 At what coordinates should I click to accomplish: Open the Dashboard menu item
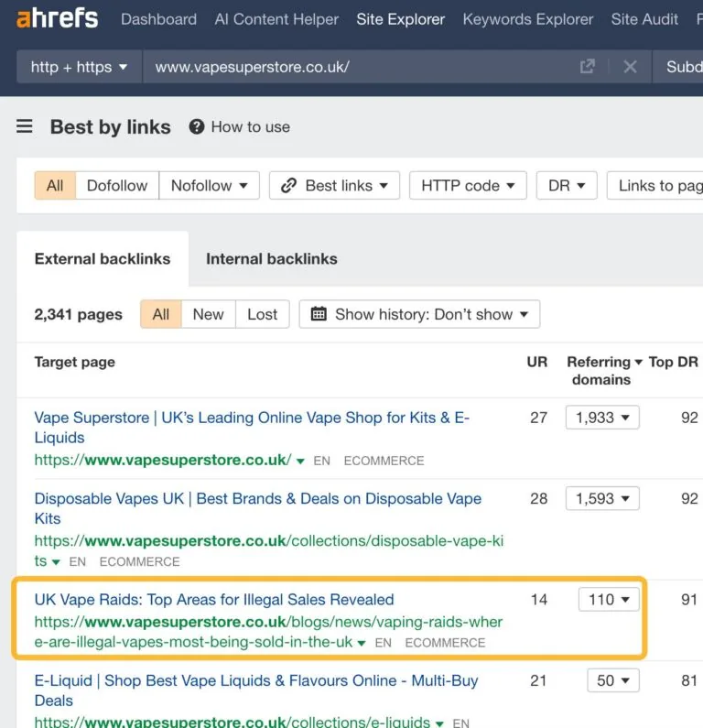158,19
